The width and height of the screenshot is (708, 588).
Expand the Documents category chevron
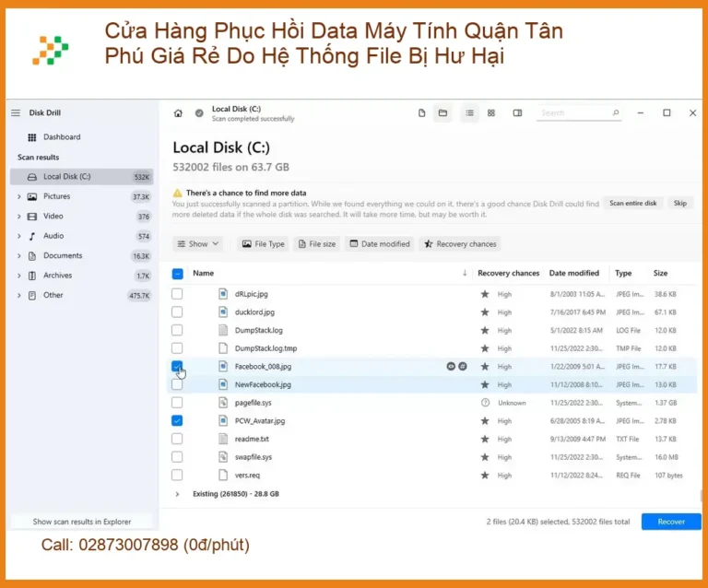(x=19, y=256)
